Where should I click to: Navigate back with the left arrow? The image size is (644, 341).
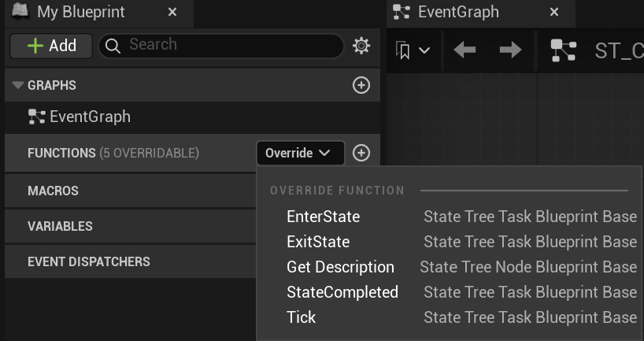tap(464, 50)
